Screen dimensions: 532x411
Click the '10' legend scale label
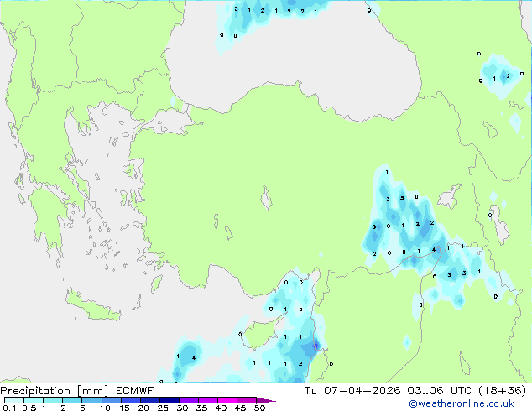[105, 408]
